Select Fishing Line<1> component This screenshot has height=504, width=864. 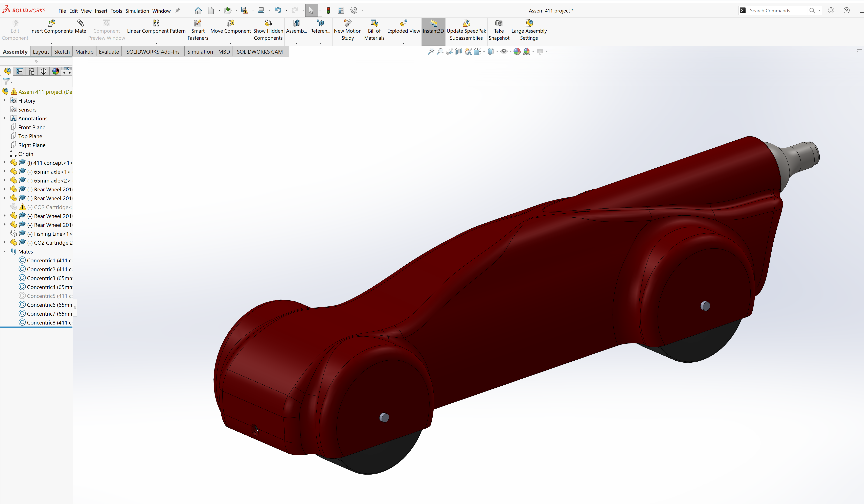point(41,234)
